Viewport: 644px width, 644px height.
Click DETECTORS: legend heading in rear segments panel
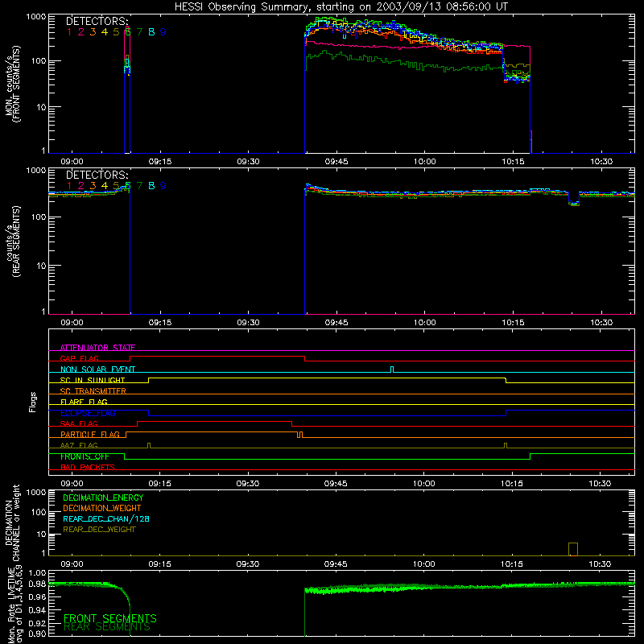click(x=97, y=175)
